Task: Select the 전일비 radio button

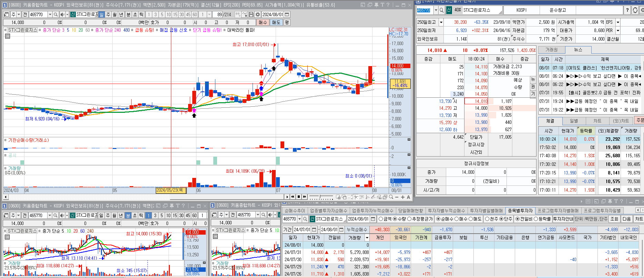Action: (518, 219)
